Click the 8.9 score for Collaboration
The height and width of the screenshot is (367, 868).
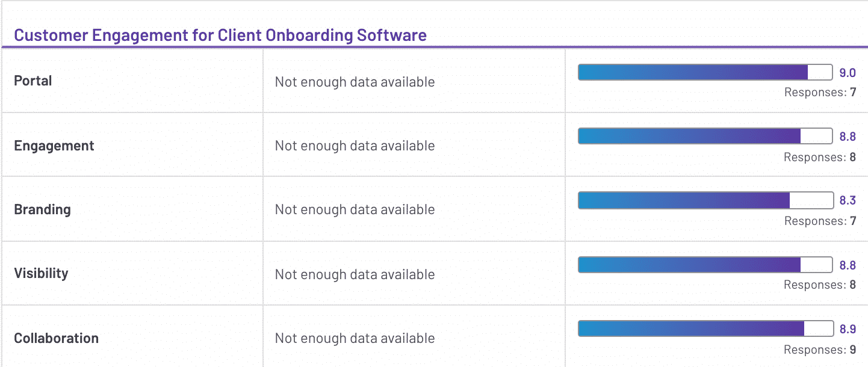848,329
